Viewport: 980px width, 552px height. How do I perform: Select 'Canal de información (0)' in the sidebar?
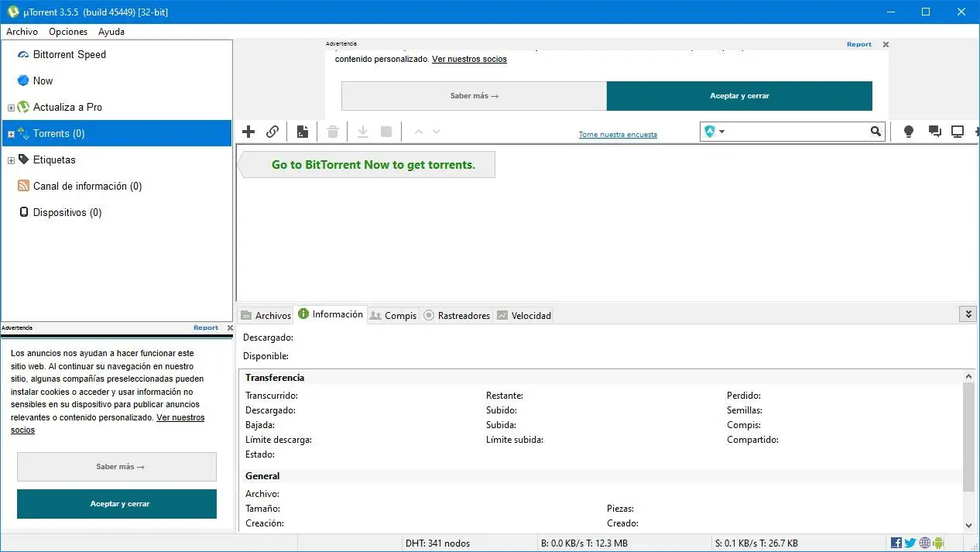[x=87, y=186]
